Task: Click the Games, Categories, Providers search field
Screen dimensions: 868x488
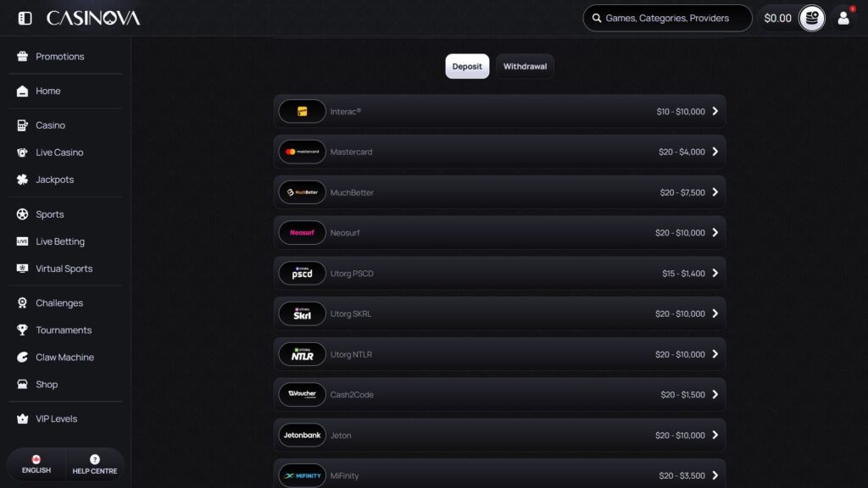Action: click(x=668, y=19)
